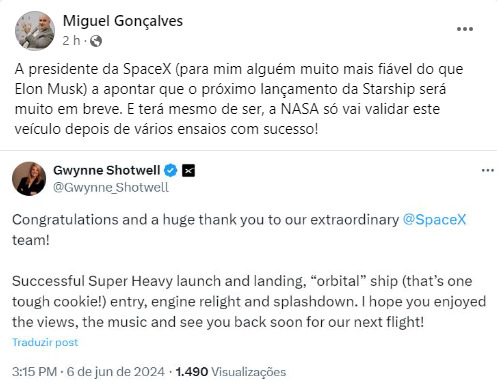This screenshot has height=382, width=497.
Task: Open Miguel Gonçalves profile picture
Action: [x=35, y=31]
